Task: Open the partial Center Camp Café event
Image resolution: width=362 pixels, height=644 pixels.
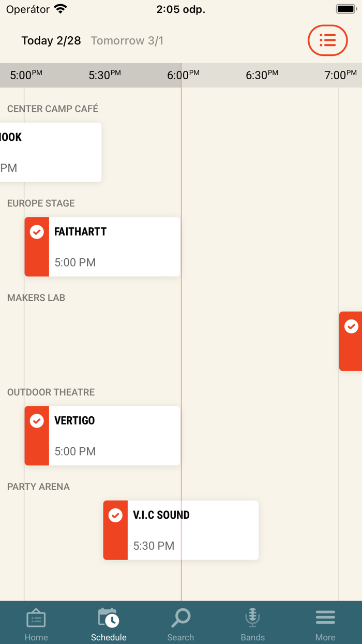Action: 50,152
